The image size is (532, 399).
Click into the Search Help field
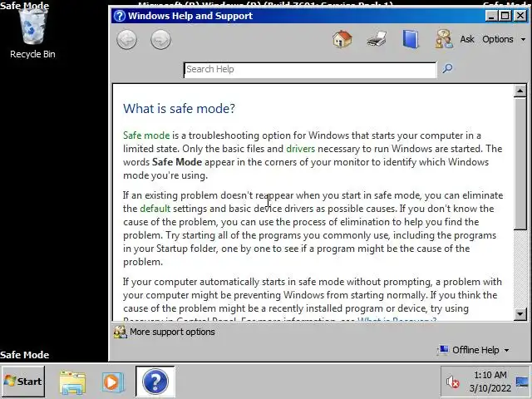coord(310,70)
